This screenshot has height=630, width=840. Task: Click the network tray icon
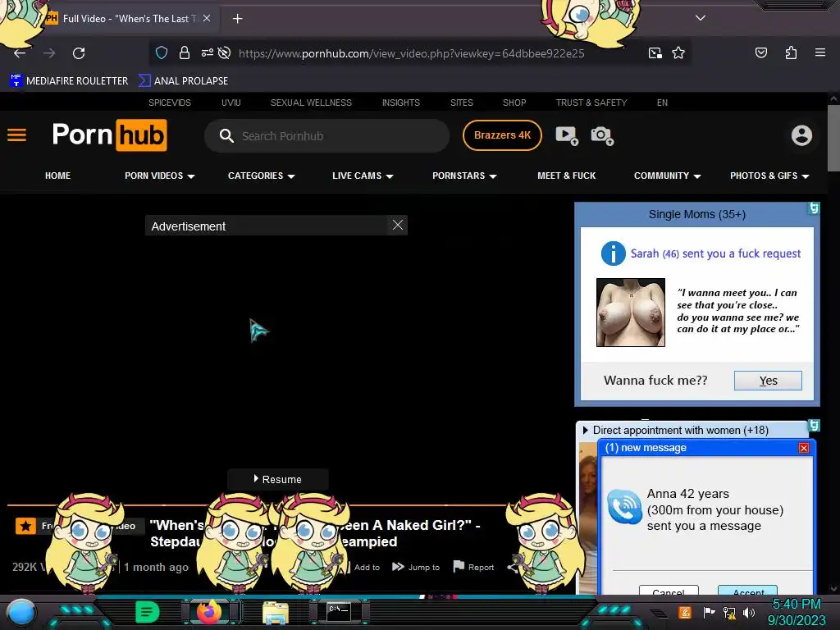728,612
